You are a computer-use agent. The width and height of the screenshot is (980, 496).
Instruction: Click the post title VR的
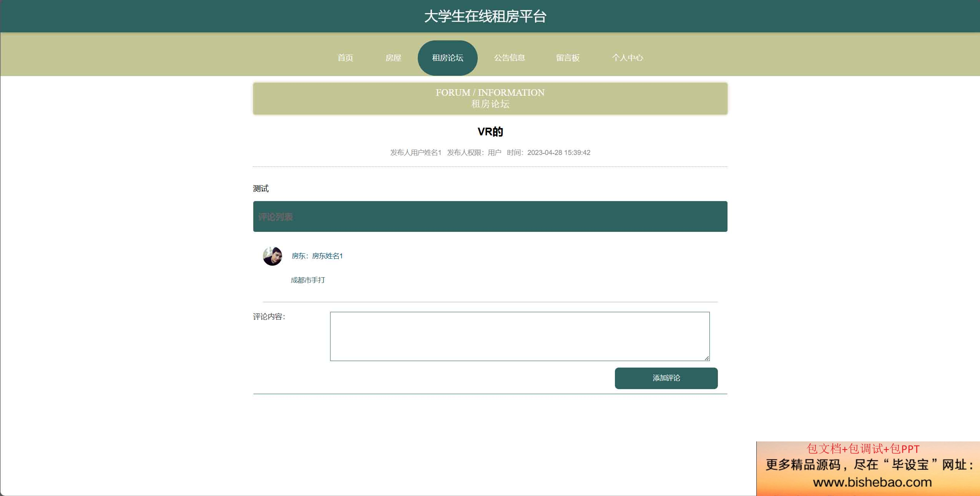(x=490, y=132)
